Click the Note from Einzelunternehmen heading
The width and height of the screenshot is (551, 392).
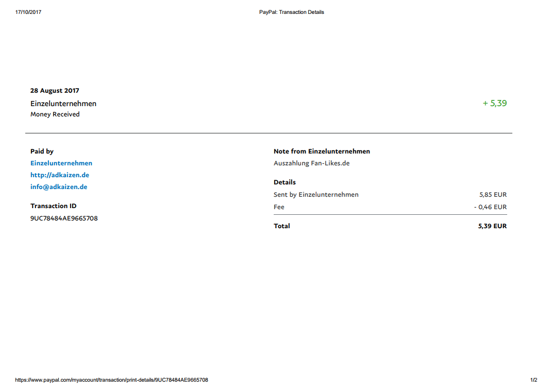pyautogui.click(x=322, y=151)
